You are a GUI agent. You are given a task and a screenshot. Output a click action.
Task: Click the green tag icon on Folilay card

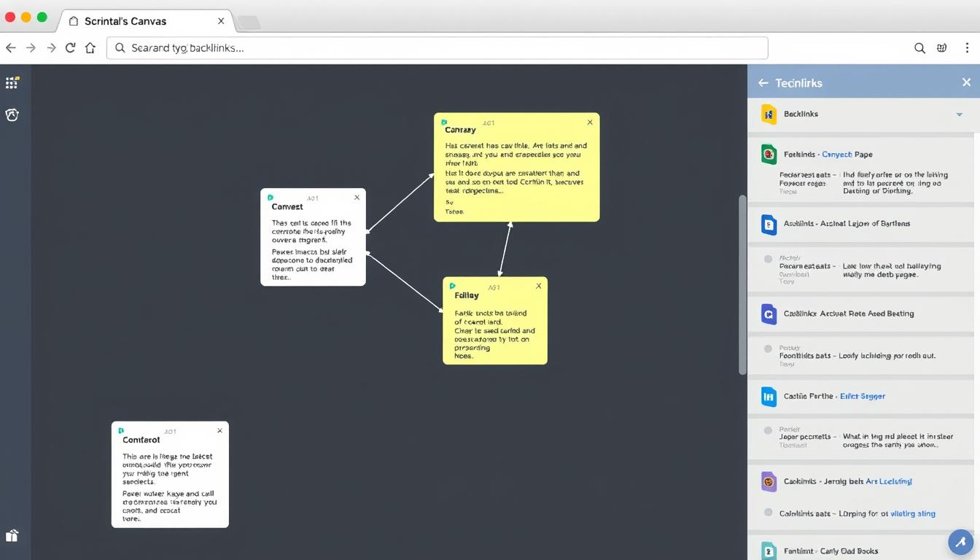coord(453,286)
